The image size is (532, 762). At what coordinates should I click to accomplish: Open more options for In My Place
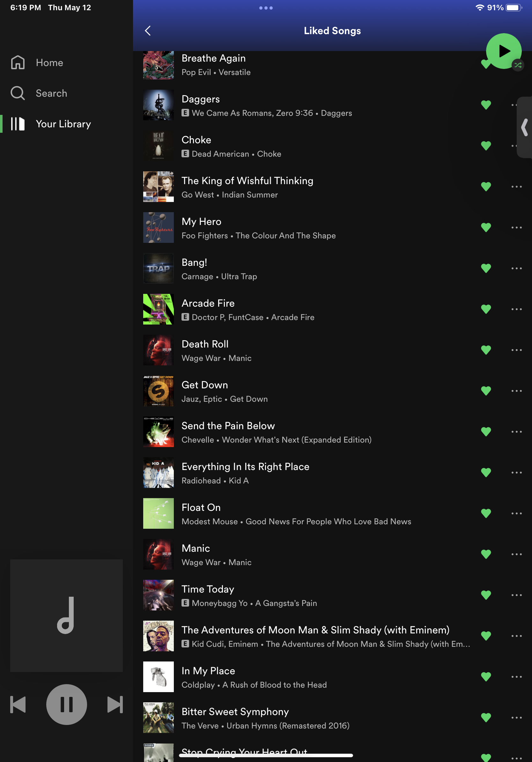(x=516, y=677)
